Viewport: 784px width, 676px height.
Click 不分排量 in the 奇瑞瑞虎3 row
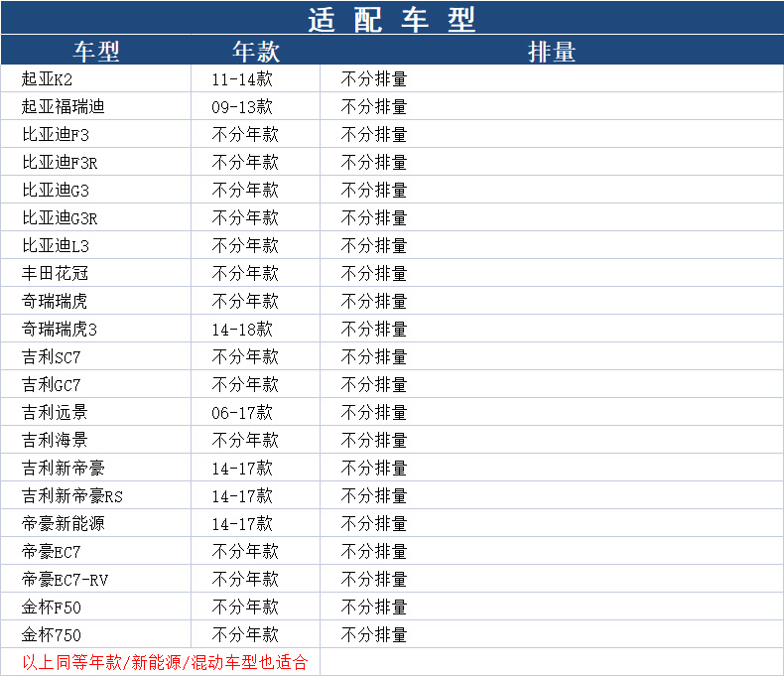(374, 329)
